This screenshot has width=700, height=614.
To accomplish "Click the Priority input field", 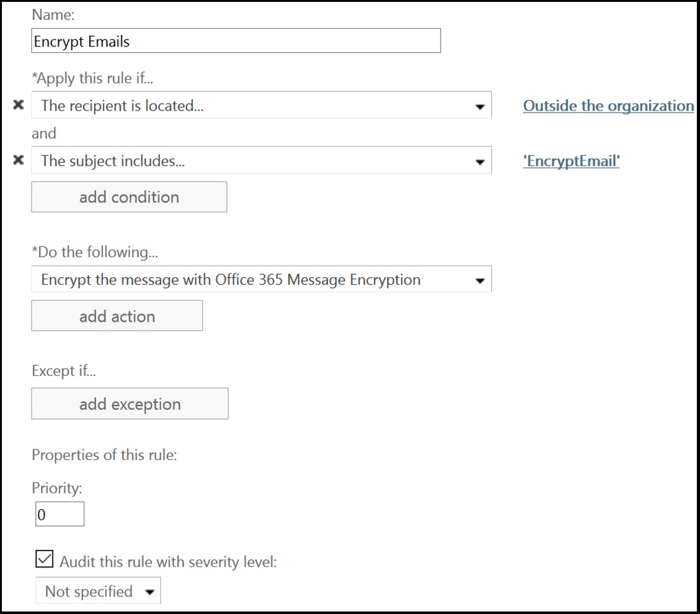I will pos(60,514).
